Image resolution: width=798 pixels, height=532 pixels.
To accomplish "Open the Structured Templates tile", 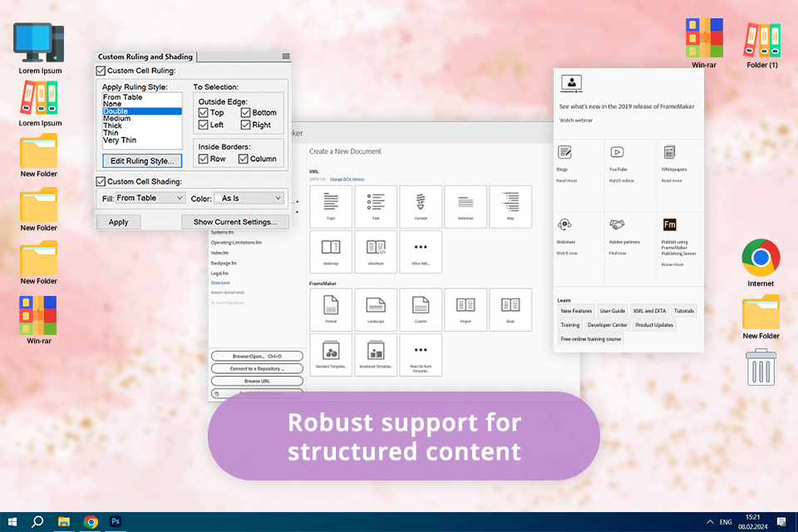I will [x=376, y=355].
